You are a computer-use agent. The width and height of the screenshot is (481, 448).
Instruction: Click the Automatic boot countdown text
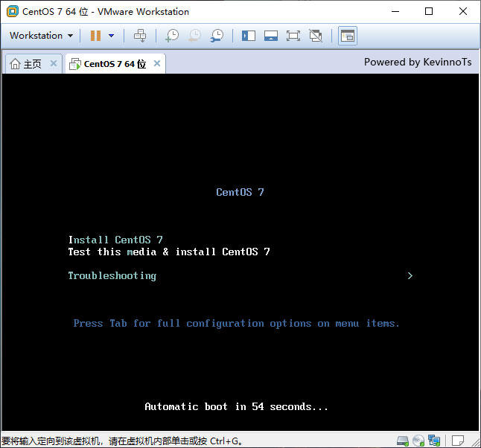(x=236, y=406)
